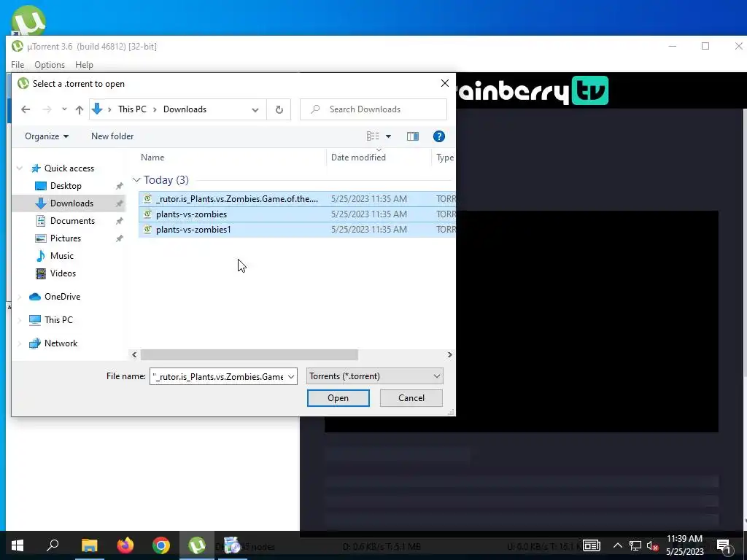The image size is (747, 560).
Task: Open Videos in the navigation pane
Action: coord(63,273)
